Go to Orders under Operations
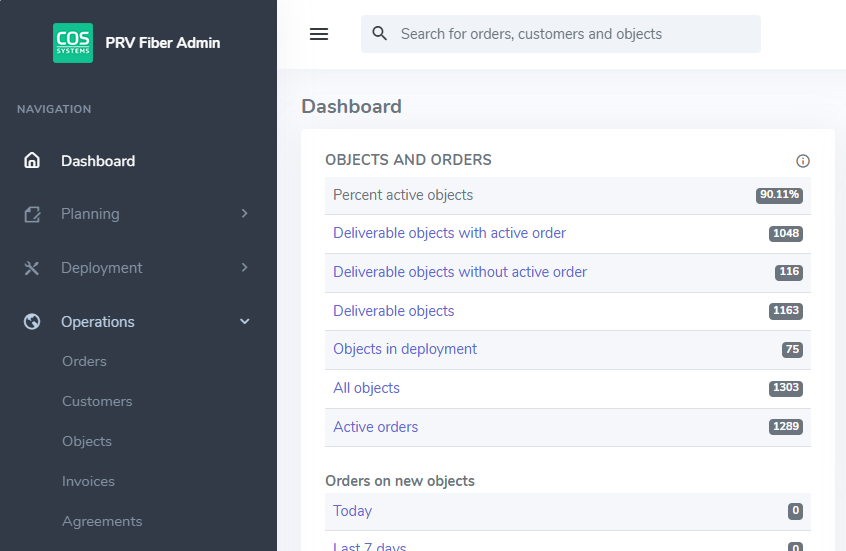Viewport: 846px width, 551px height. tap(84, 361)
